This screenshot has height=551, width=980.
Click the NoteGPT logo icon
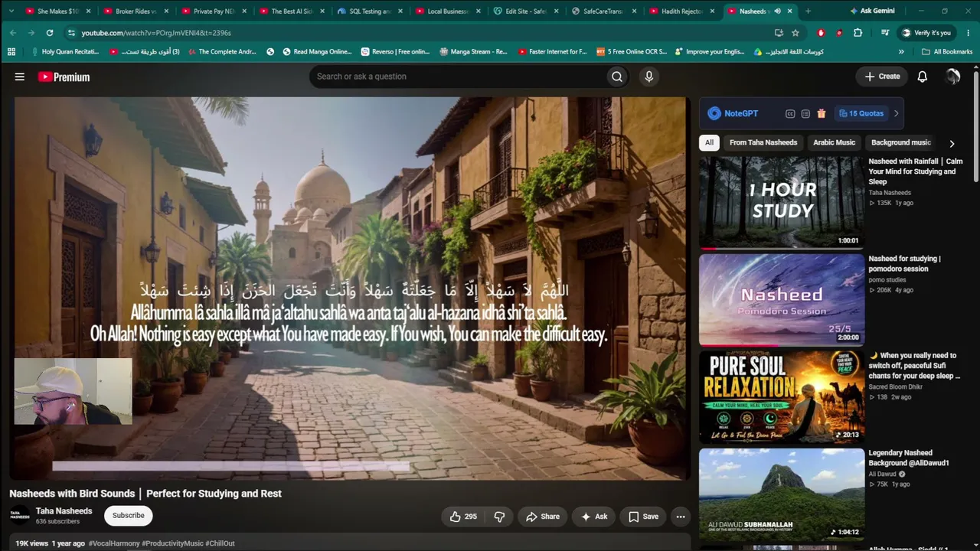[x=714, y=113]
